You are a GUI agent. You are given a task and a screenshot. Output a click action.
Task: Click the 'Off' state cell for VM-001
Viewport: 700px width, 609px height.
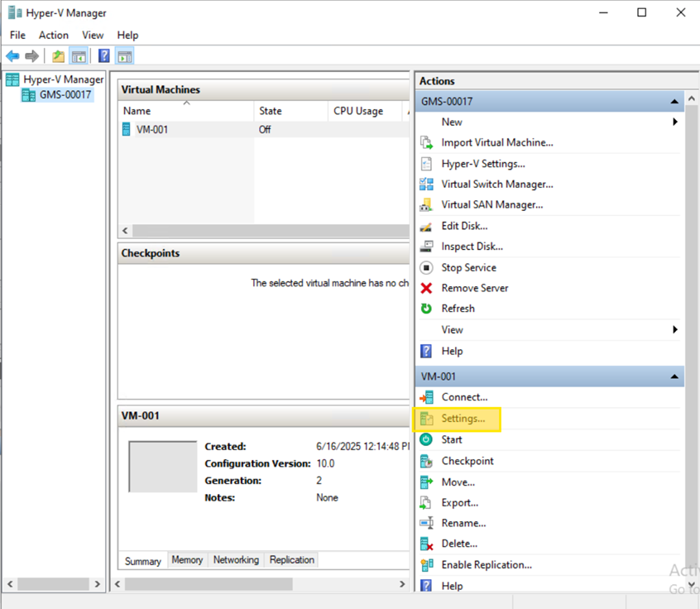coord(265,129)
